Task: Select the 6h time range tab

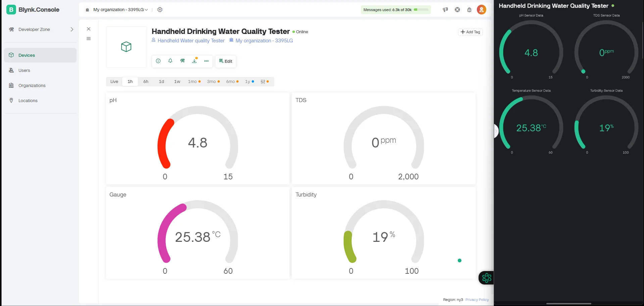Action: tap(146, 82)
